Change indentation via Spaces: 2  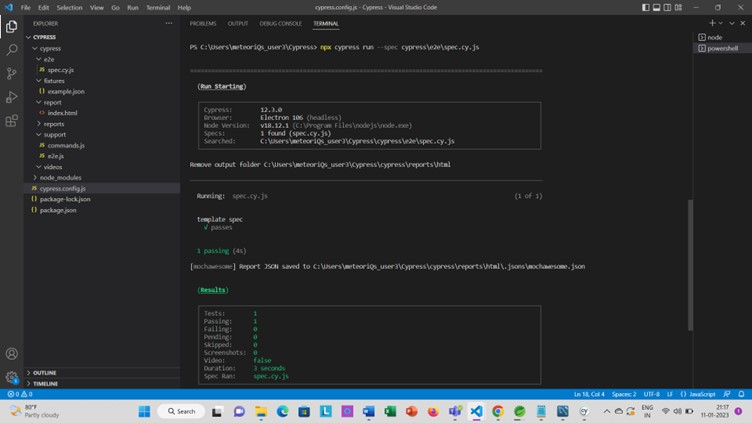pos(623,394)
